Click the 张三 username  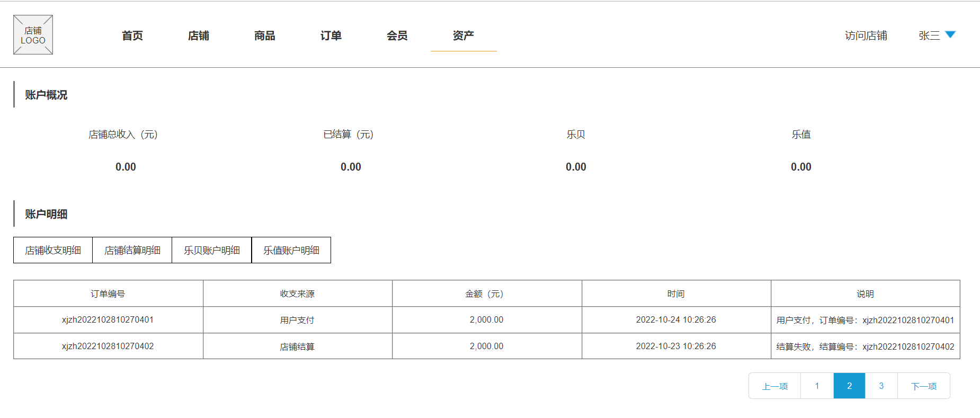tap(929, 35)
